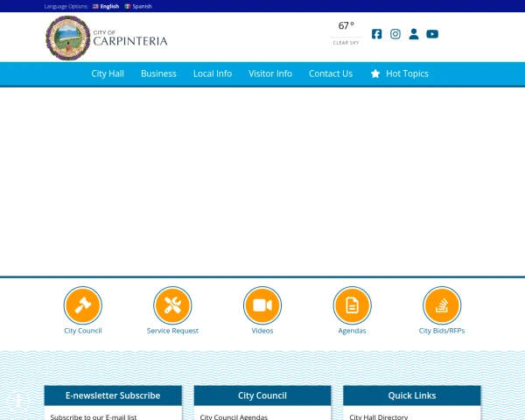
Task: Open the City Council Agendas link
Action: click(x=234, y=417)
